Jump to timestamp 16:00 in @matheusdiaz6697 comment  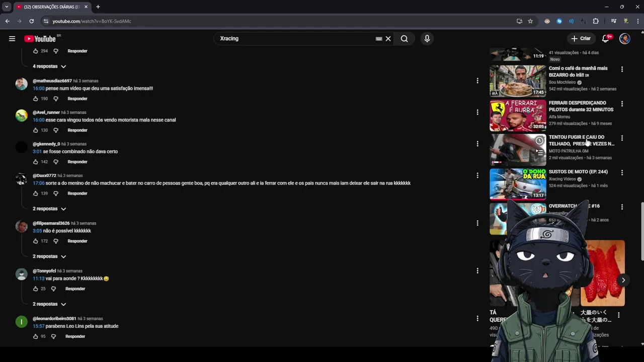[39, 88]
